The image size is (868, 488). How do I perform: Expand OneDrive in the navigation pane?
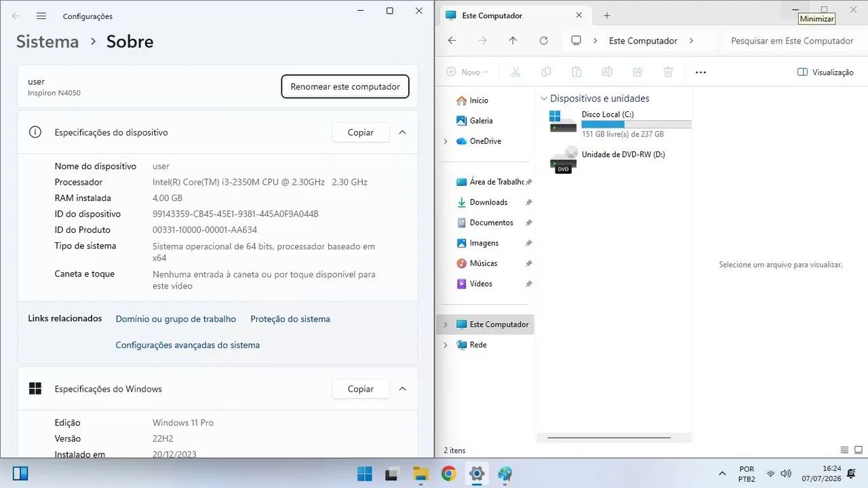(x=446, y=141)
